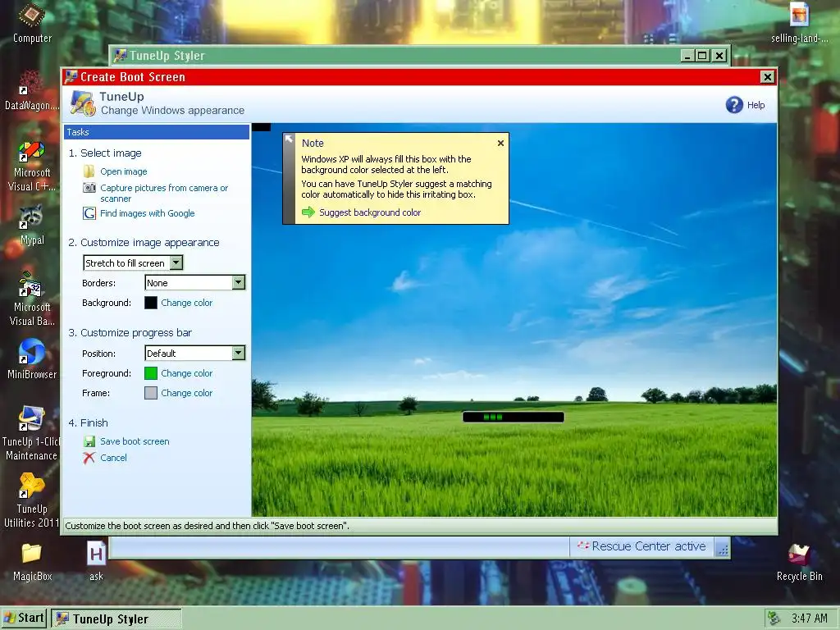Viewport: 840px width, 630px height.
Task: Click Change color link for Background
Action: 186,303
